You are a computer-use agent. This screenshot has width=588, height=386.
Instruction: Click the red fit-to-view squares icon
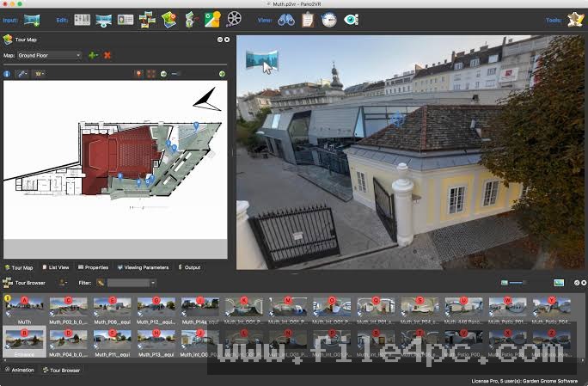point(151,74)
